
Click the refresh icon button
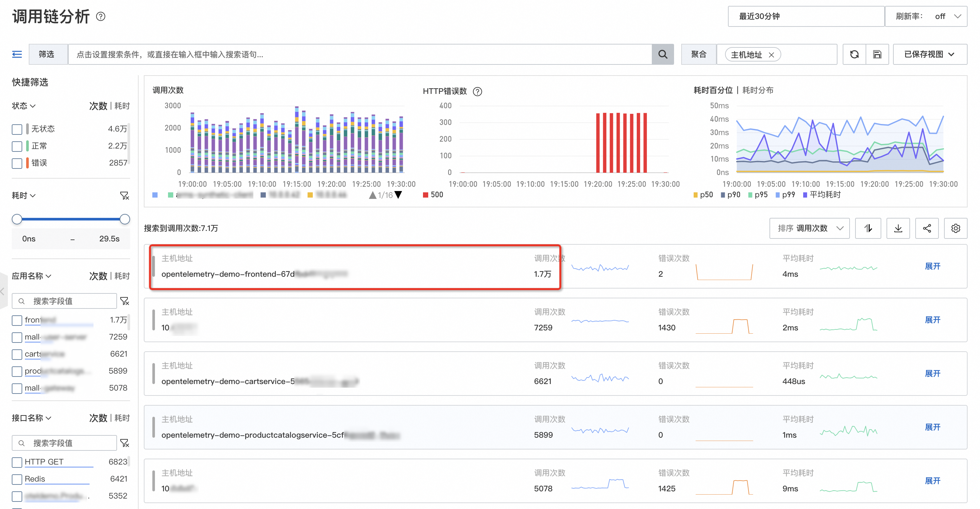[854, 54]
